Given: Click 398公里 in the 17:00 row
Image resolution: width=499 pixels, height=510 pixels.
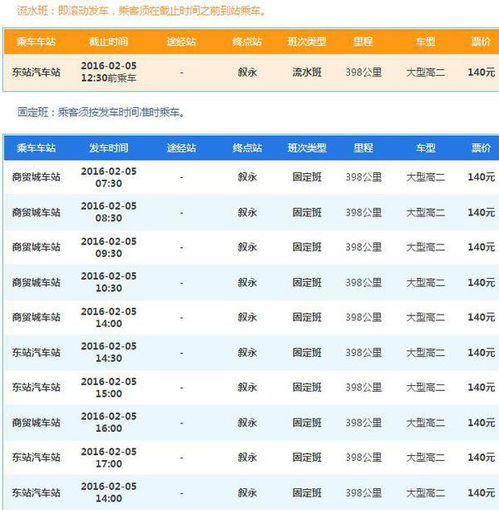Looking at the screenshot, I should pyautogui.click(x=364, y=457).
